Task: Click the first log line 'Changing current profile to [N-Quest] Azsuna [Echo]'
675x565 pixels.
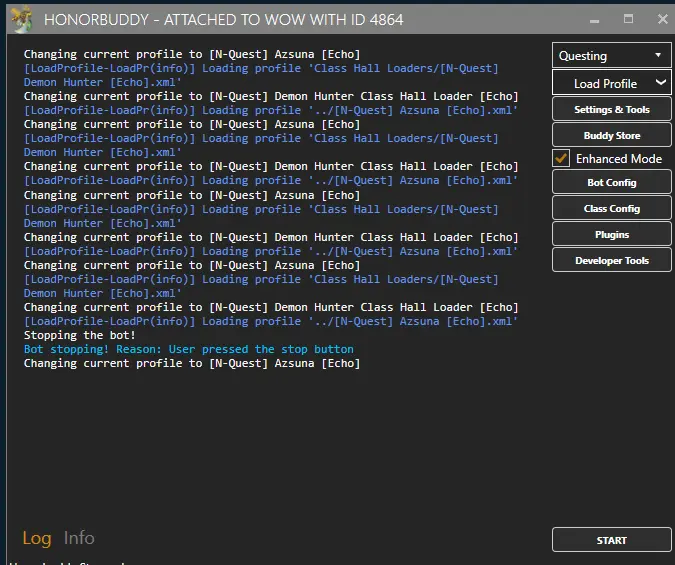Action: [x=192, y=54]
